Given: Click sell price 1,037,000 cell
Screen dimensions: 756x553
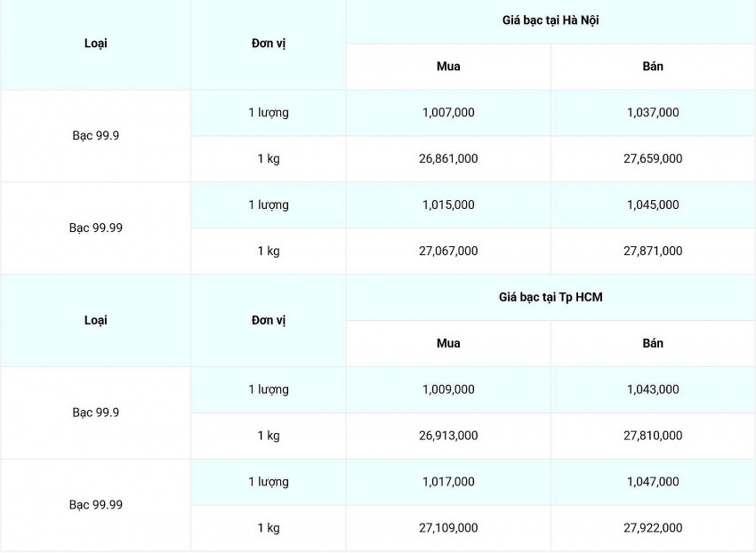Looking at the screenshot, I should [x=653, y=112].
